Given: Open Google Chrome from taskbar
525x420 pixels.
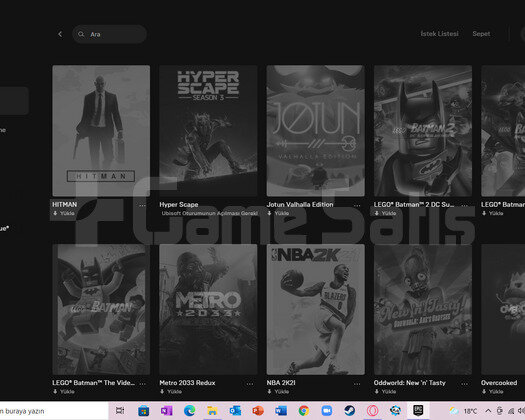Looking at the screenshot, I should [x=304, y=411].
